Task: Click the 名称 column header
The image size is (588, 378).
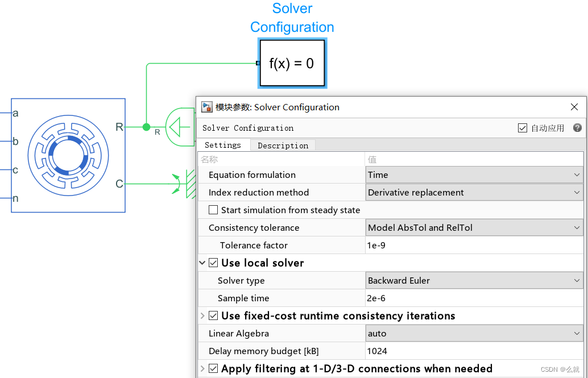Action: pyautogui.click(x=209, y=159)
